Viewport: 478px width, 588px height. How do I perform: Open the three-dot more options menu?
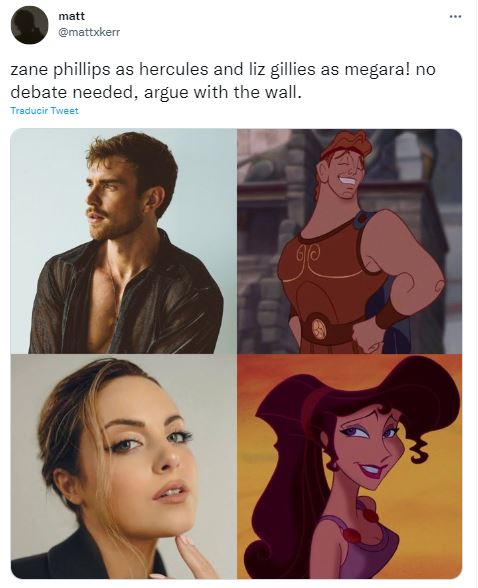coord(455,16)
